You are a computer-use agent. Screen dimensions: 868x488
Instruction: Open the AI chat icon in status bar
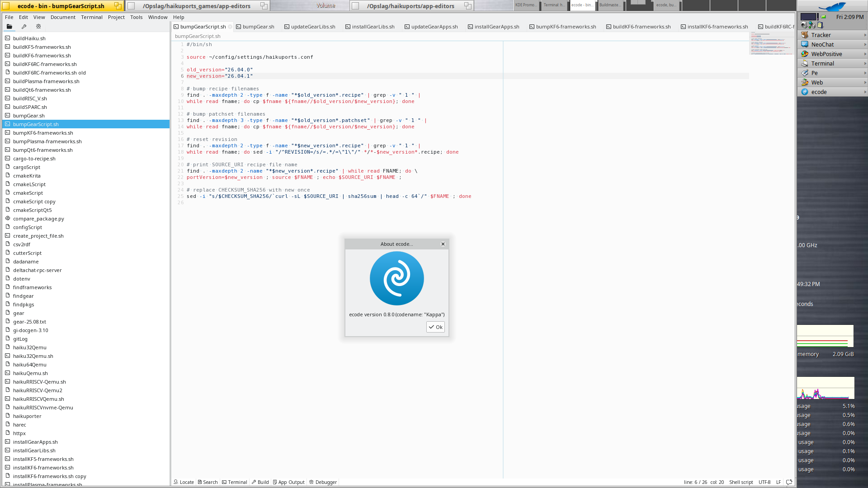pos(789,482)
